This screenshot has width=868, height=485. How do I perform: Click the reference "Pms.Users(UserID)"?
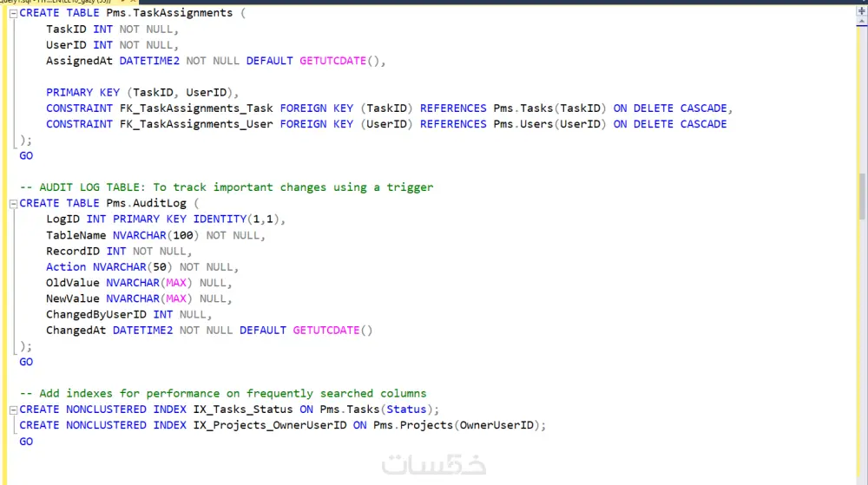tap(549, 124)
